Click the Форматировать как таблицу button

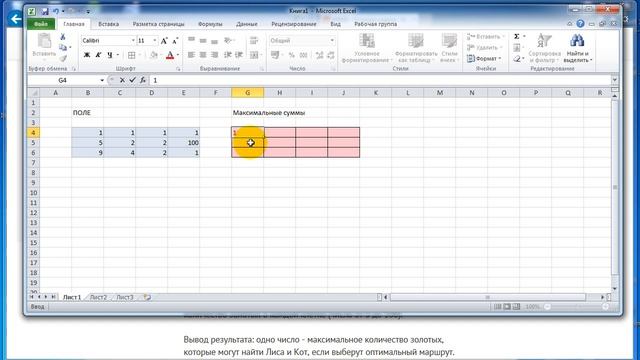416,48
